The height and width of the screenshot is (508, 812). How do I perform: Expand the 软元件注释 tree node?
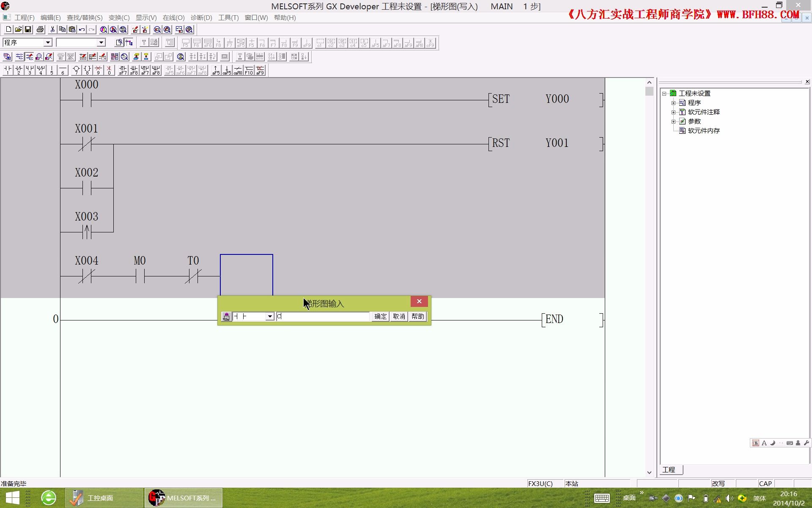click(673, 112)
